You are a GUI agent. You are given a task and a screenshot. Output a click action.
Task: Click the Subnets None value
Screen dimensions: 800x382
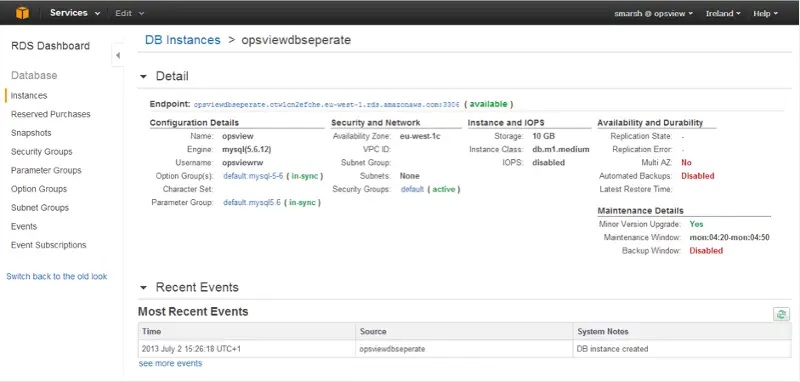click(410, 176)
